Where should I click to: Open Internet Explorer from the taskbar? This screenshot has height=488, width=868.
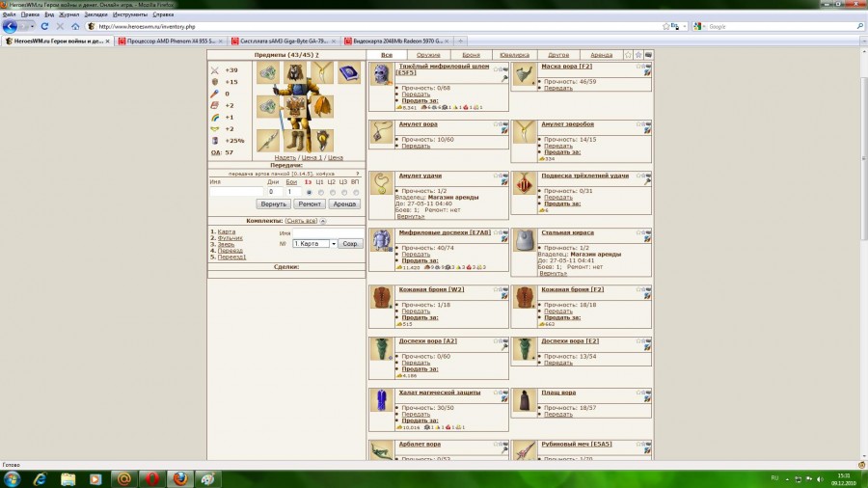click(x=40, y=478)
